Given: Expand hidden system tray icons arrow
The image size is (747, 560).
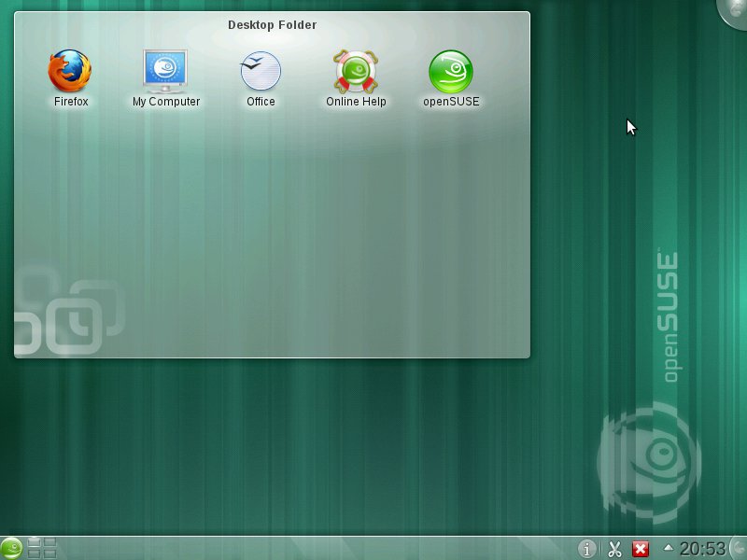Looking at the screenshot, I should (669, 548).
